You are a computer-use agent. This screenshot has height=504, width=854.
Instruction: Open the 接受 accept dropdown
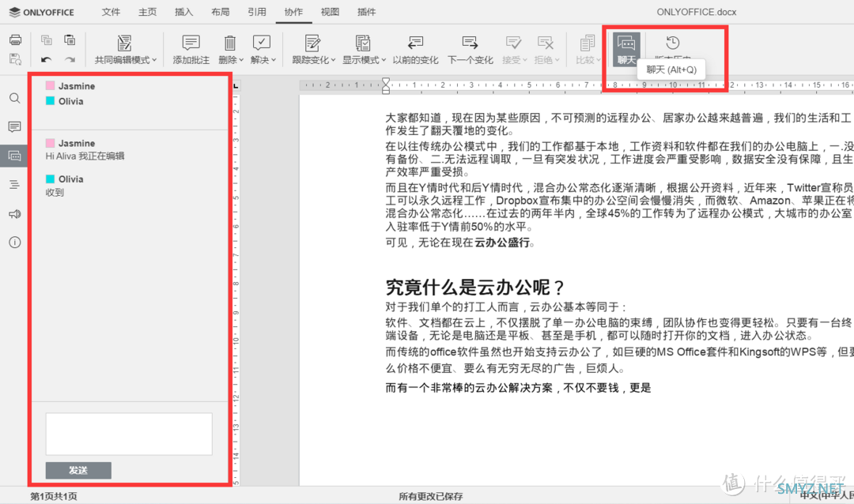coord(514,50)
